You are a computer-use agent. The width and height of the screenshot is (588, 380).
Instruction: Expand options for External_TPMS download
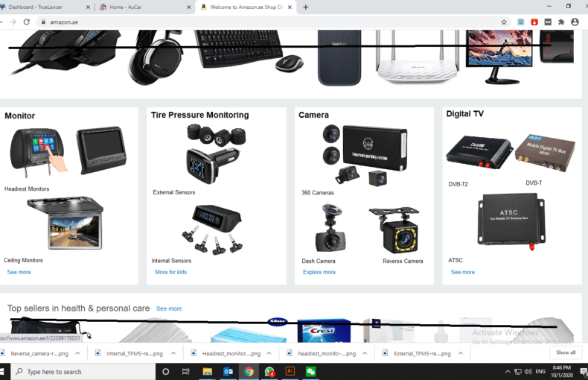(x=461, y=353)
